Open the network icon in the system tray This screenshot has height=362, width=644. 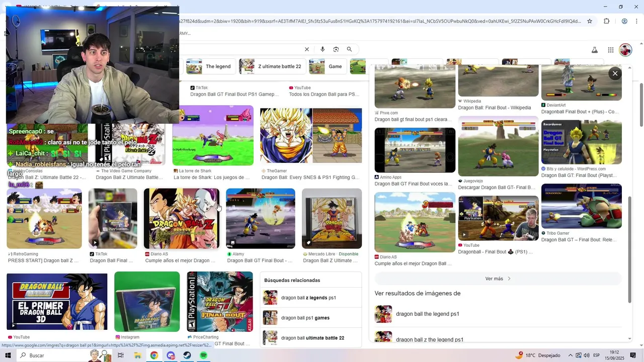pyautogui.click(x=578, y=355)
